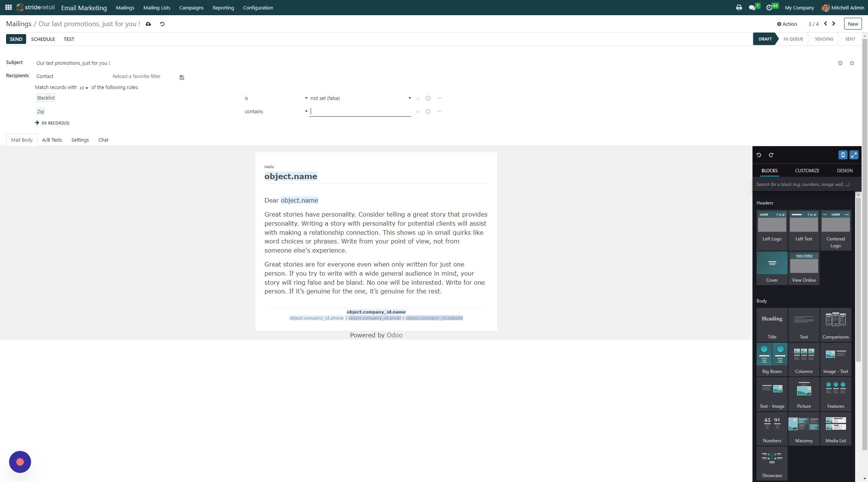
Task: Open Reload a favorite filter dropdown
Action: pos(144,76)
